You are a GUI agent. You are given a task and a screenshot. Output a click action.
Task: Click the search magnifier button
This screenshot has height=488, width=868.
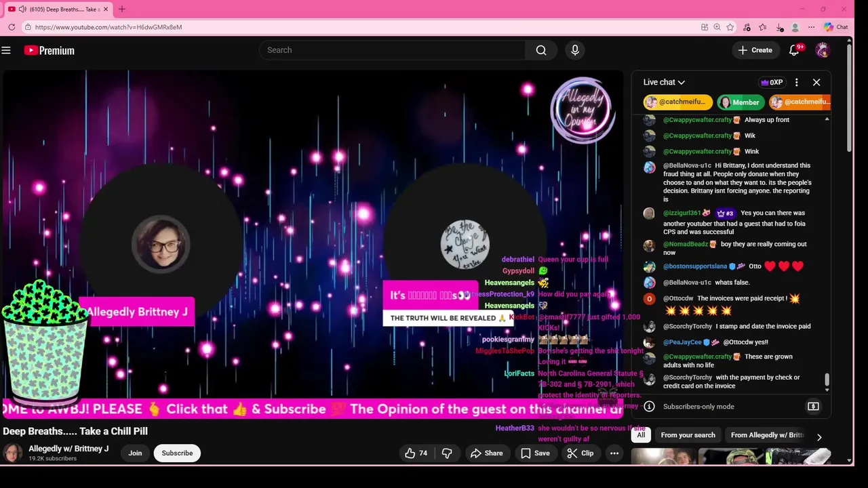click(x=541, y=50)
